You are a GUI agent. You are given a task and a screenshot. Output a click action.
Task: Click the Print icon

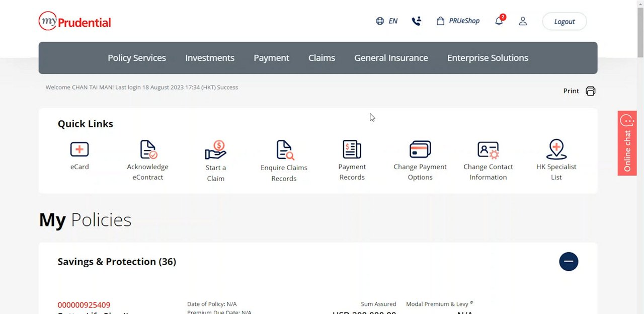(591, 91)
